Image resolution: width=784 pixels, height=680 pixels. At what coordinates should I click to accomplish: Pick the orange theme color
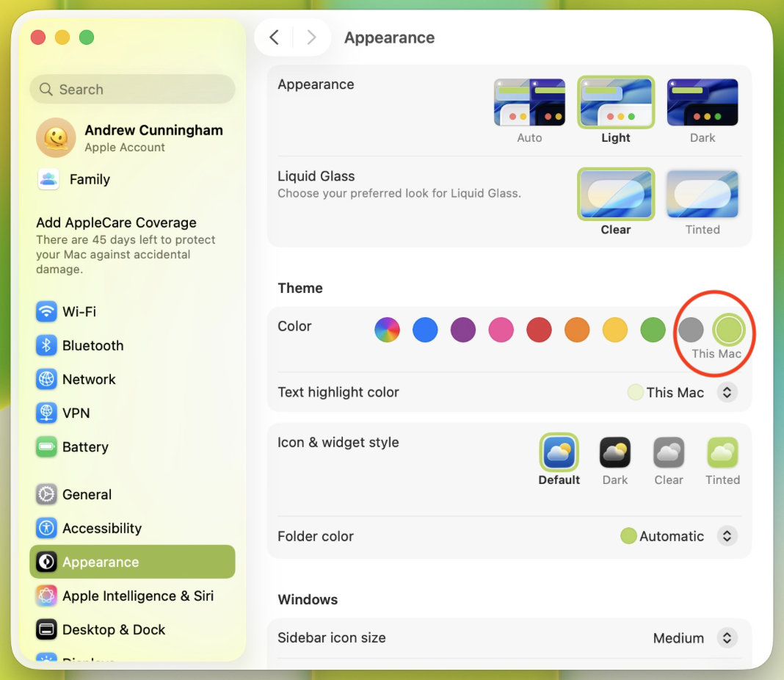point(577,330)
